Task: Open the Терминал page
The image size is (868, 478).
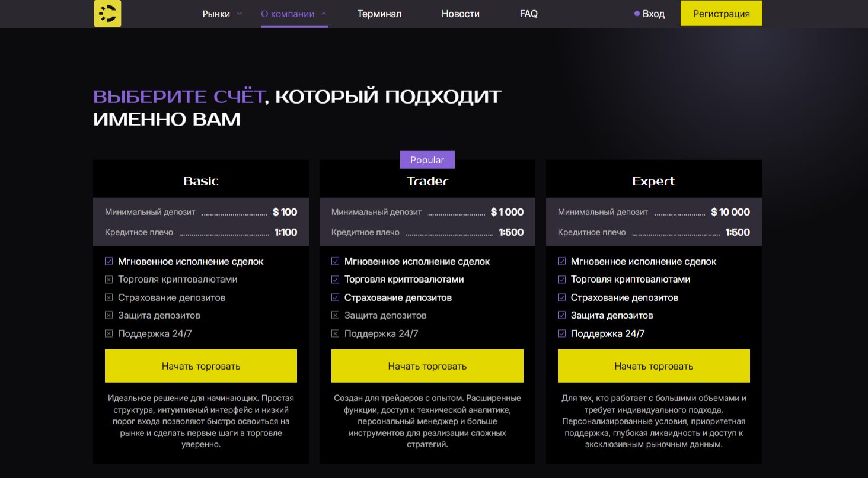Action: pyautogui.click(x=379, y=14)
